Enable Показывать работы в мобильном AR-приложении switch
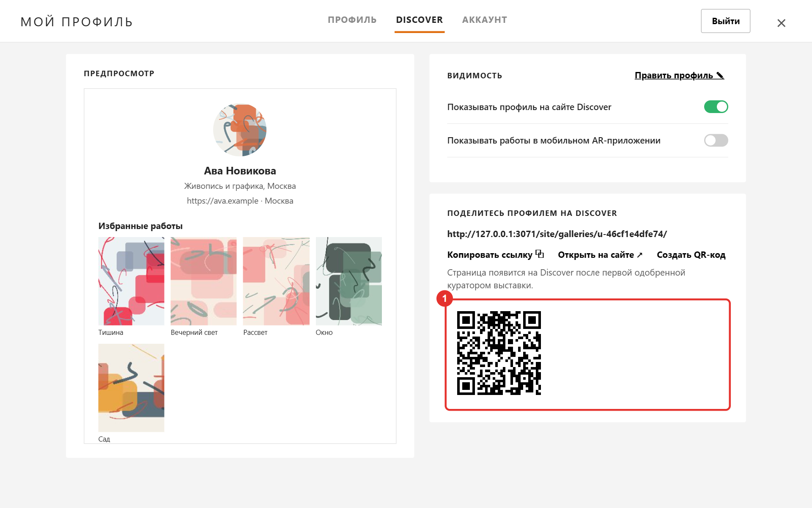The height and width of the screenshot is (508, 812). coord(716,140)
